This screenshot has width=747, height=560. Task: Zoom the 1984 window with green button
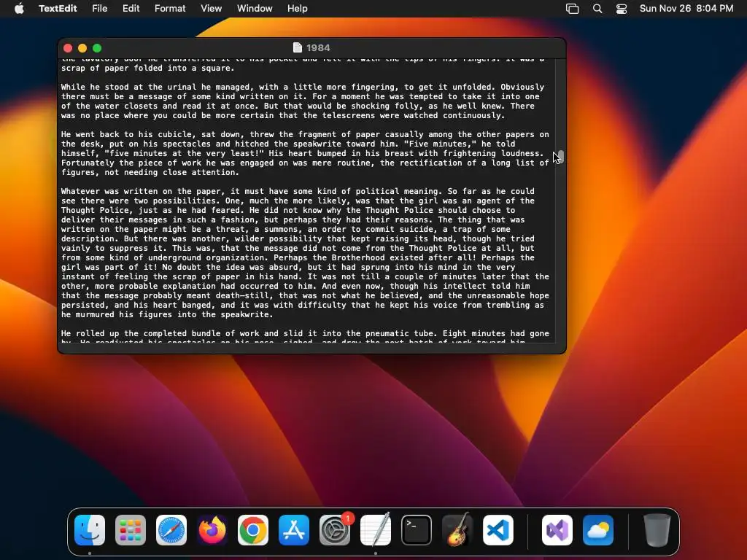(97, 48)
